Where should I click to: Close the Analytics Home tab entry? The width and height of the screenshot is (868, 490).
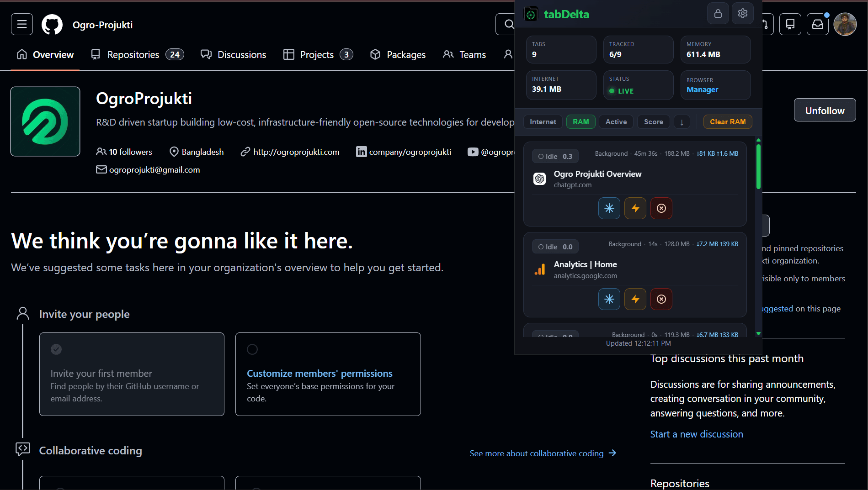coord(661,299)
